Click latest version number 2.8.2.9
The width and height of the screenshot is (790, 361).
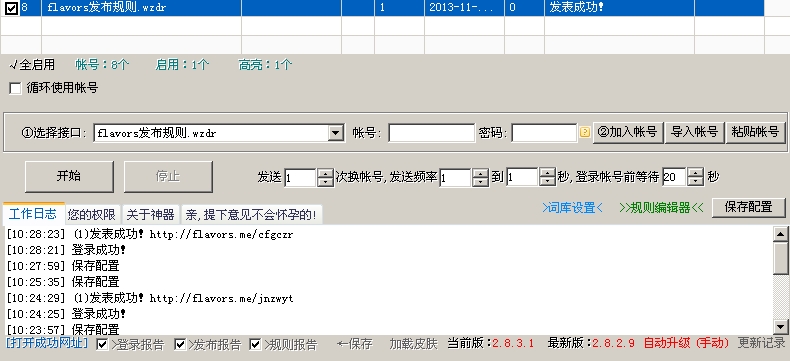pos(613,344)
